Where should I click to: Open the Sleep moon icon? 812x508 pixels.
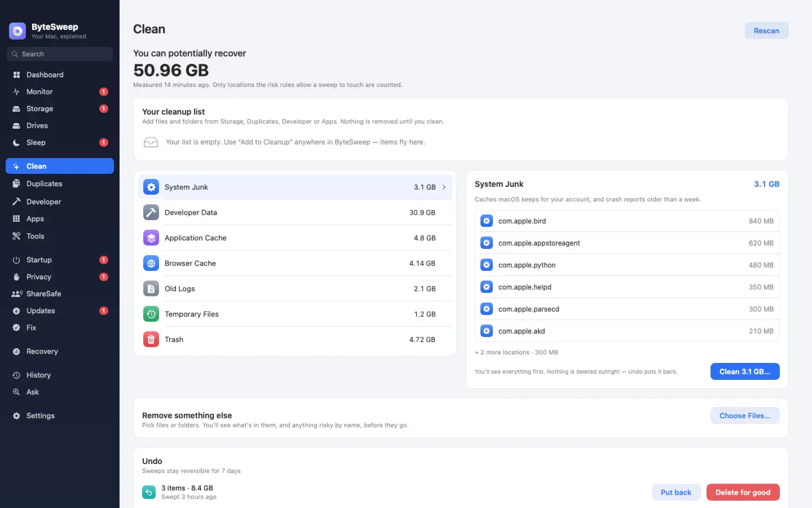[16, 142]
